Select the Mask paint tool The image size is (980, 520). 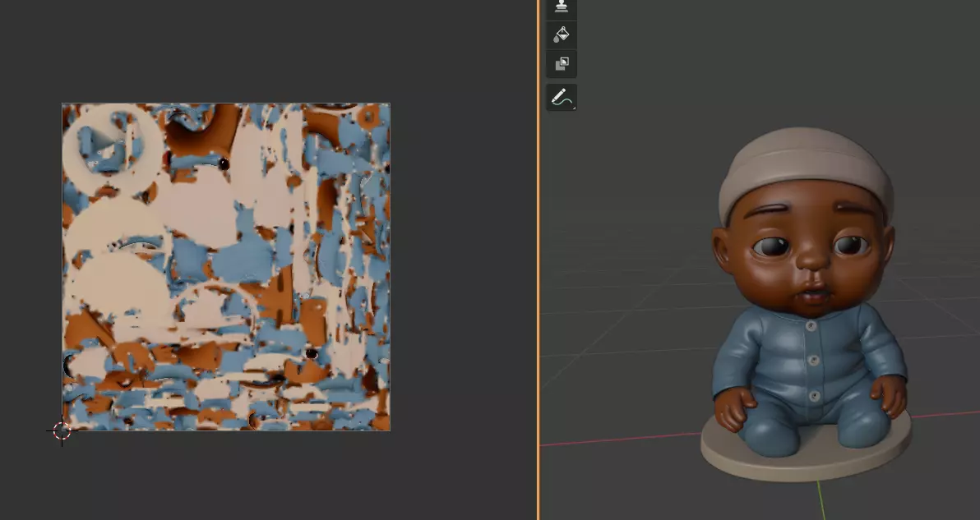pos(562,64)
